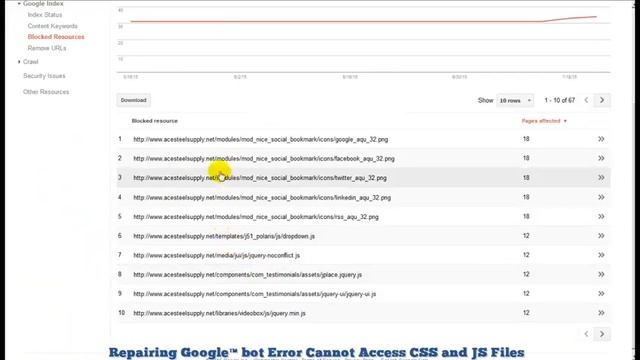Click the Blocked resource column header

click(x=155, y=121)
